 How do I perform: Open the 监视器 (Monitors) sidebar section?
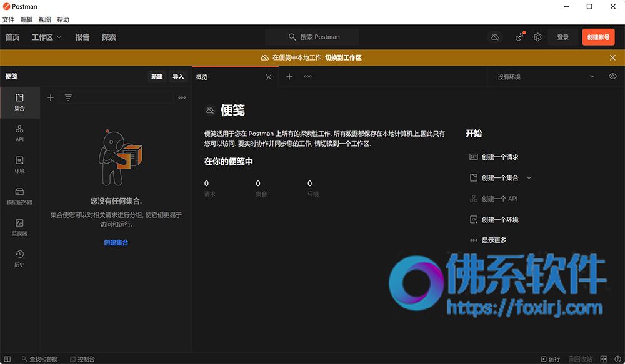click(x=19, y=227)
